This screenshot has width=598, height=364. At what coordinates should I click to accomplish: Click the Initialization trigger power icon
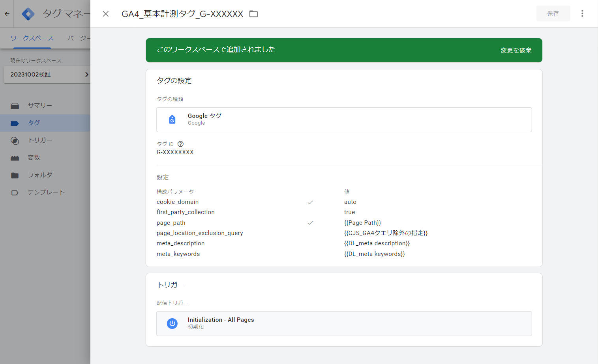coord(172,323)
